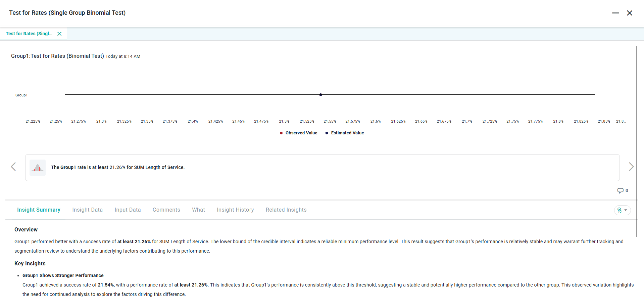The height and width of the screenshot is (305, 644).
Task: Select the Test for Rates (Singl... tab
Action: coord(29,34)
